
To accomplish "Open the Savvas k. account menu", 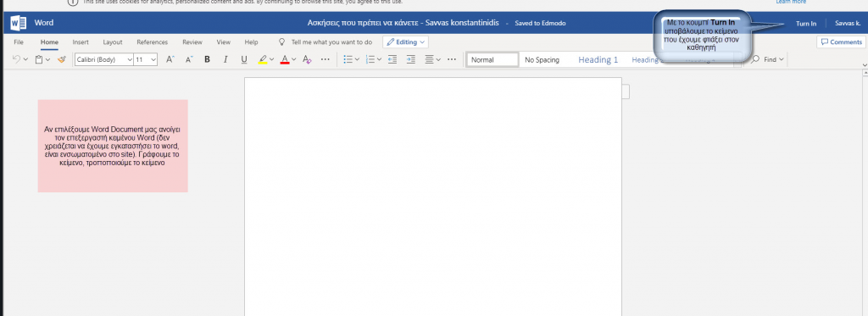I will point(848,23).
